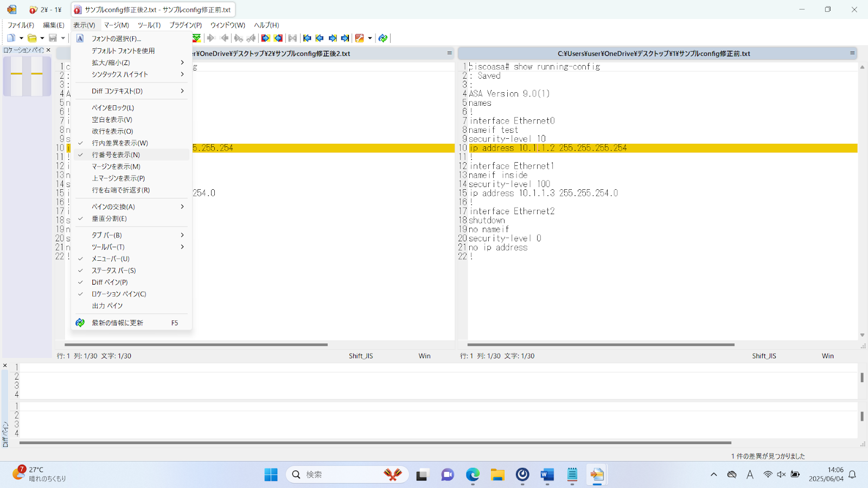
Task: Open dropdown arrow beside New icon
Action: click(21, 38)
